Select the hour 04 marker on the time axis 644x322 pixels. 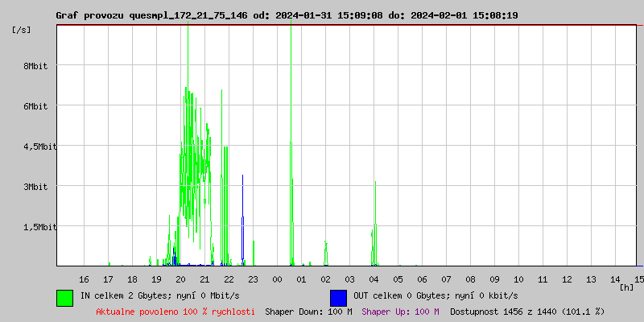point(374,279)
